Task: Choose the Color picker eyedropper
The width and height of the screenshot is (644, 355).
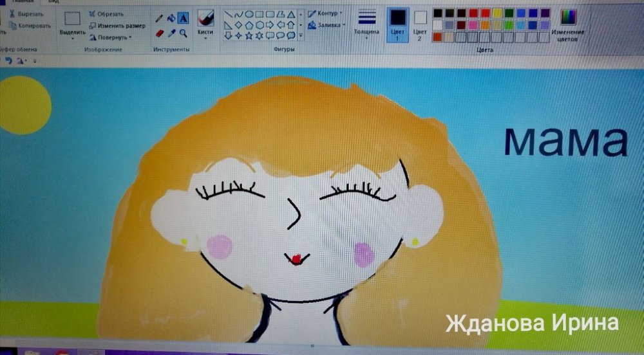Action: pos(171,33)
